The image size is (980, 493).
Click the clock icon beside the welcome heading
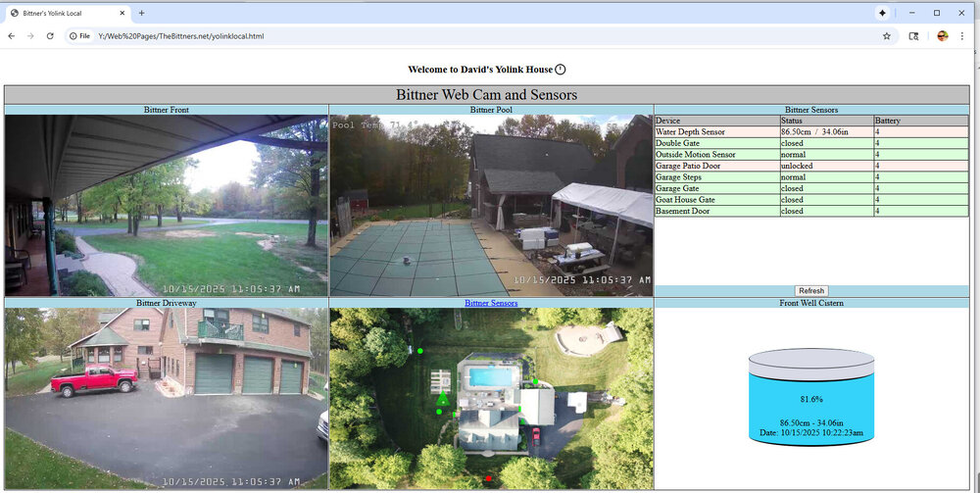(x=561, y=70)
